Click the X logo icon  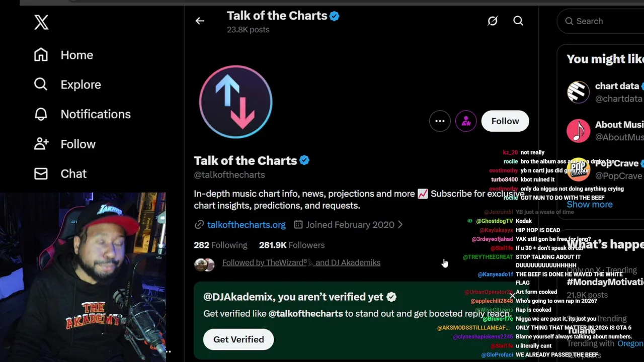[41, 22]
